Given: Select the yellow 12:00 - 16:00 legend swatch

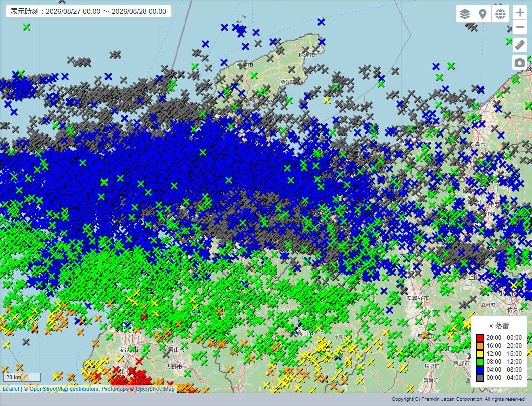Looking at the screenshot, I should click(480, 354).
